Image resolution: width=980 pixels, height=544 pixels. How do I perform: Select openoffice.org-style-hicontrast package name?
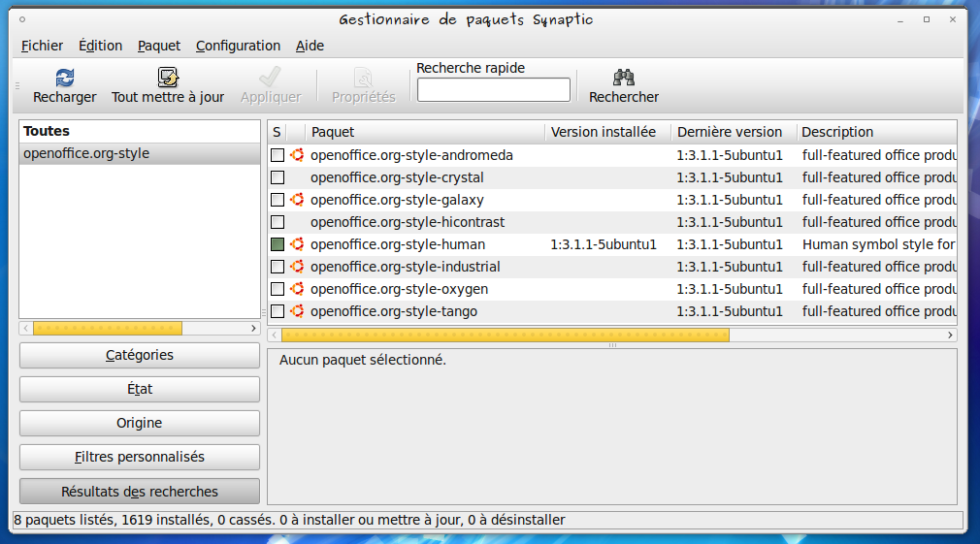[408, 222]
